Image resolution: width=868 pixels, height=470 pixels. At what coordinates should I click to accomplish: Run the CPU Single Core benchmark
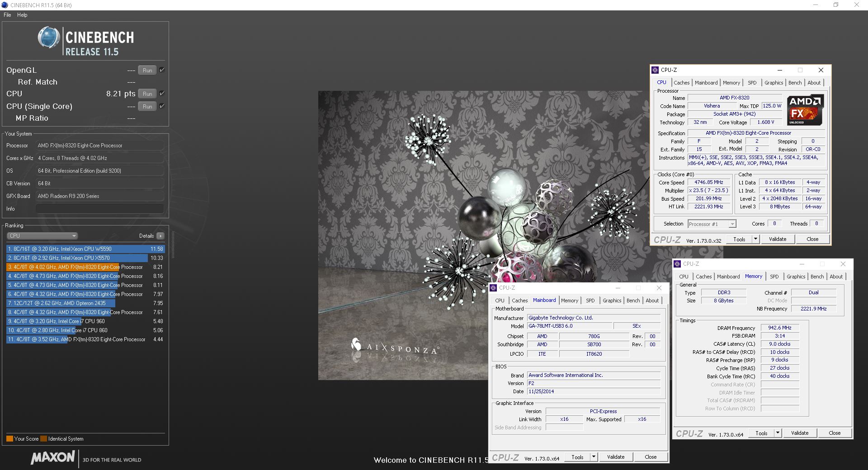(147, 106)
